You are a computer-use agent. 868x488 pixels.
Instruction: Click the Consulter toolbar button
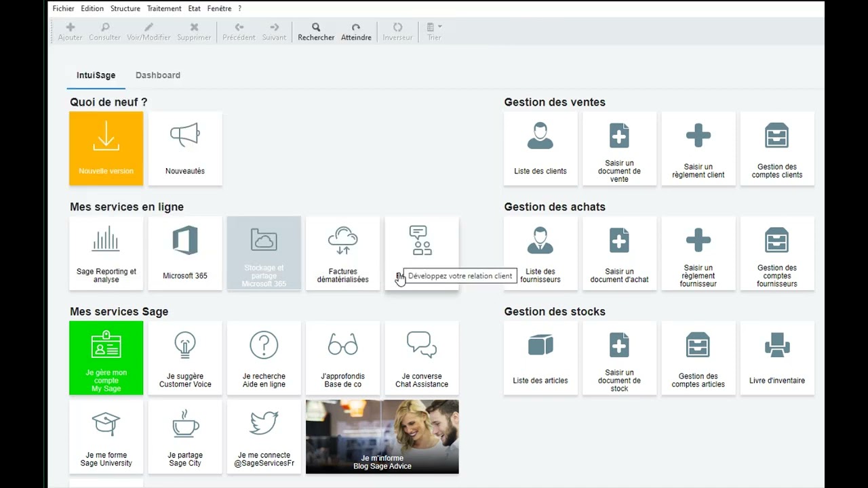click(105, 31)
